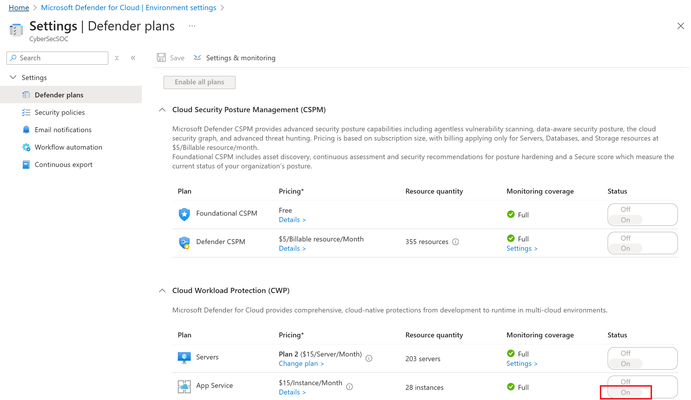Click the Defender plans page icon beside the title

click(16, 30)
